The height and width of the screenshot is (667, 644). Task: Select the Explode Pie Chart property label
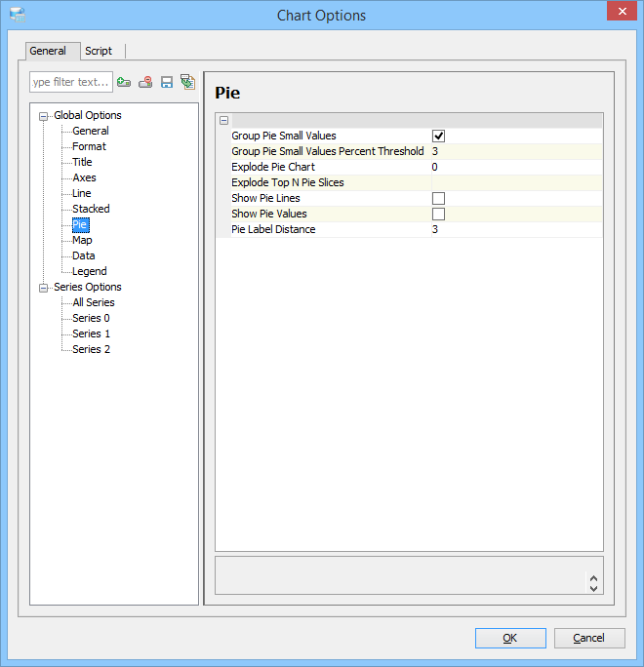coord(273,167)
